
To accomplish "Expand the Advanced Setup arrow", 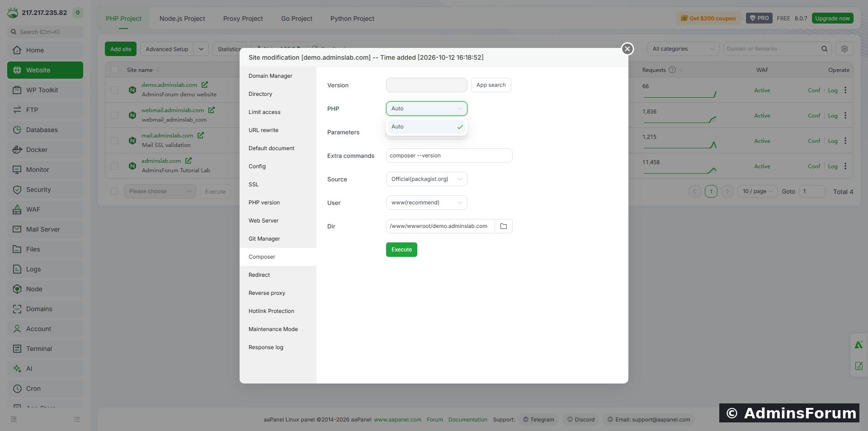I will tap(201, 49).
